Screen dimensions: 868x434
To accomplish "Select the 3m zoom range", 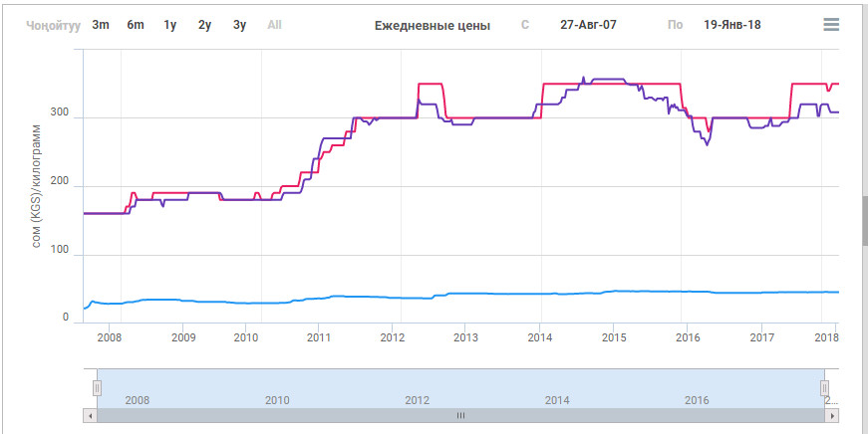I will pos(101,25).
